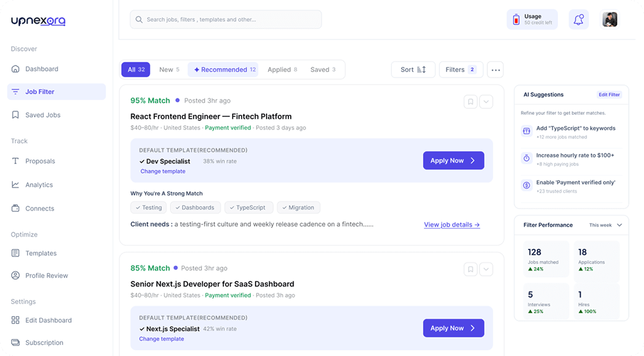Click the Add TypeScript keyword suggestion icon

pos(527,131)
